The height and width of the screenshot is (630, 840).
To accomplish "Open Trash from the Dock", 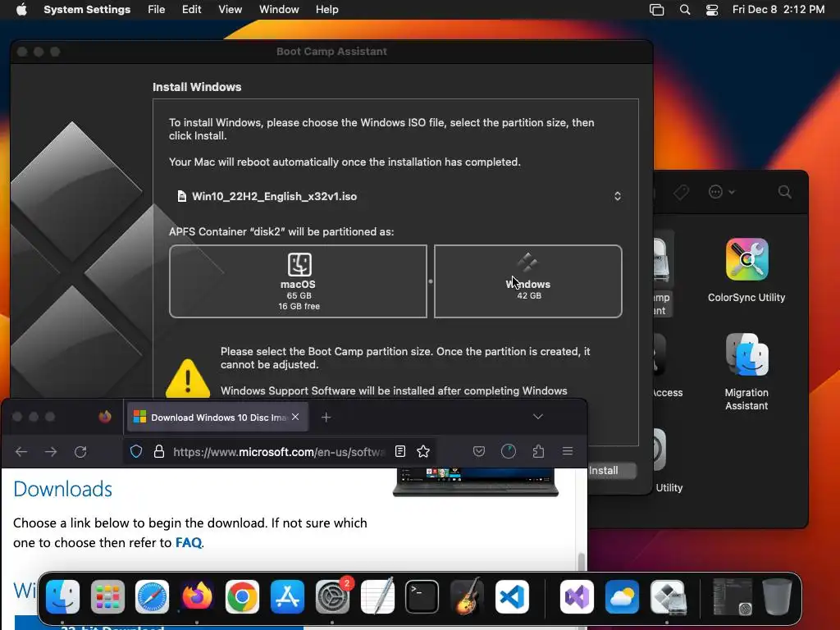I will click(x=778, y=596).
